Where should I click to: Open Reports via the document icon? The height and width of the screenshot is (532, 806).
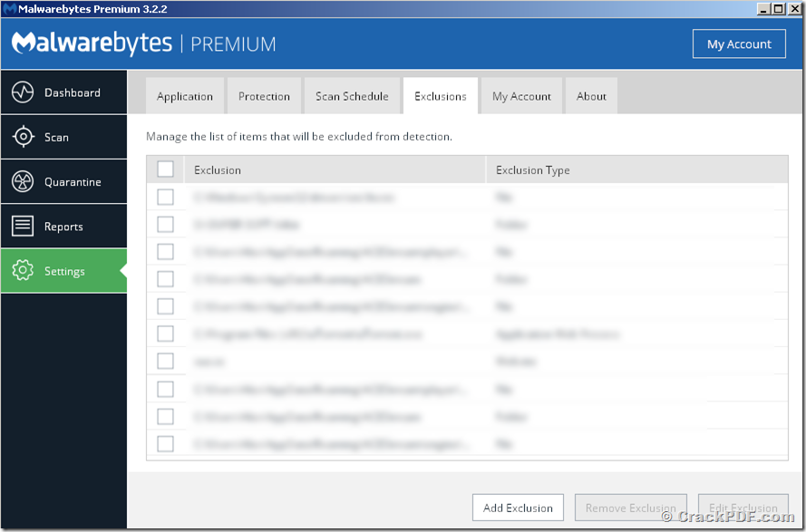[x=23, y=227]
